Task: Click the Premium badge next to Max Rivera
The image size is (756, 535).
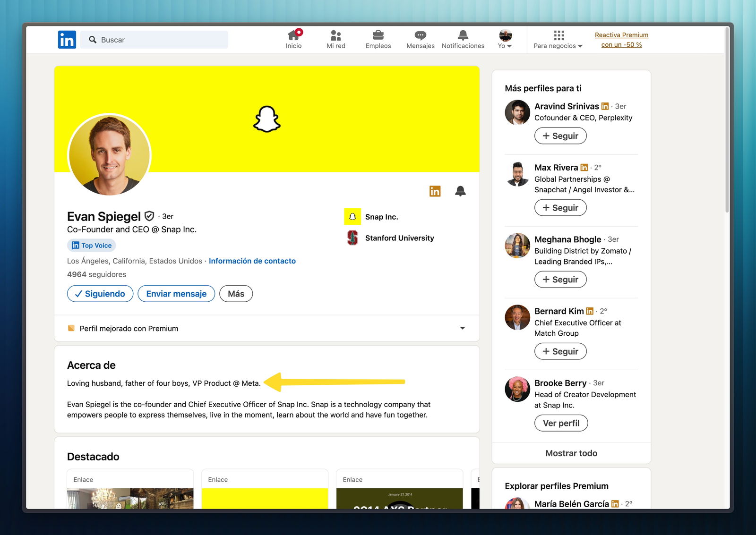Action: click(584, 168)
